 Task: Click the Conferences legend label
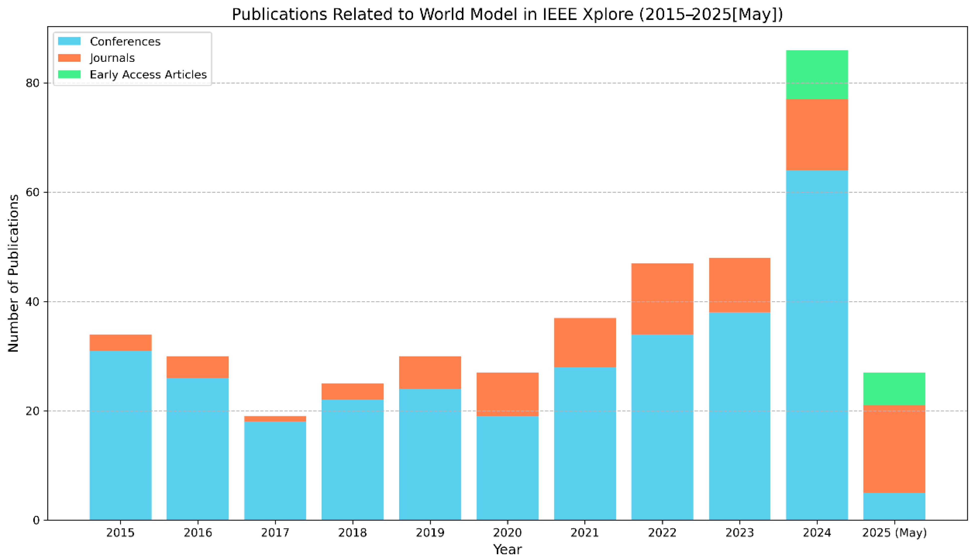click(x=125, y=42)
